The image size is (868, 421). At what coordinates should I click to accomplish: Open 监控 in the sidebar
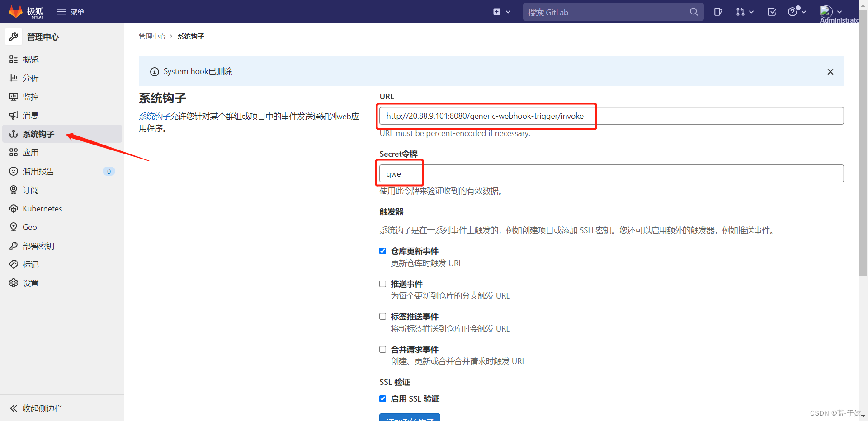[x=62, y=97]
